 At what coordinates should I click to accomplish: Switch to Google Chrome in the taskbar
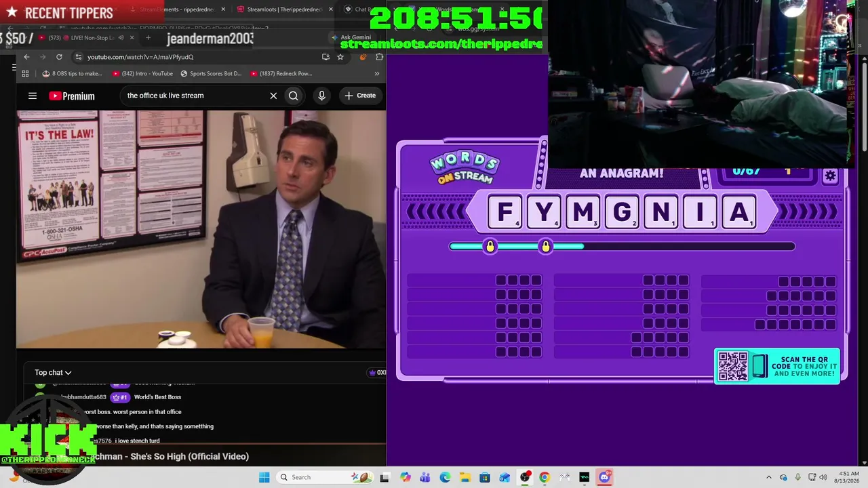pos(545,477)
